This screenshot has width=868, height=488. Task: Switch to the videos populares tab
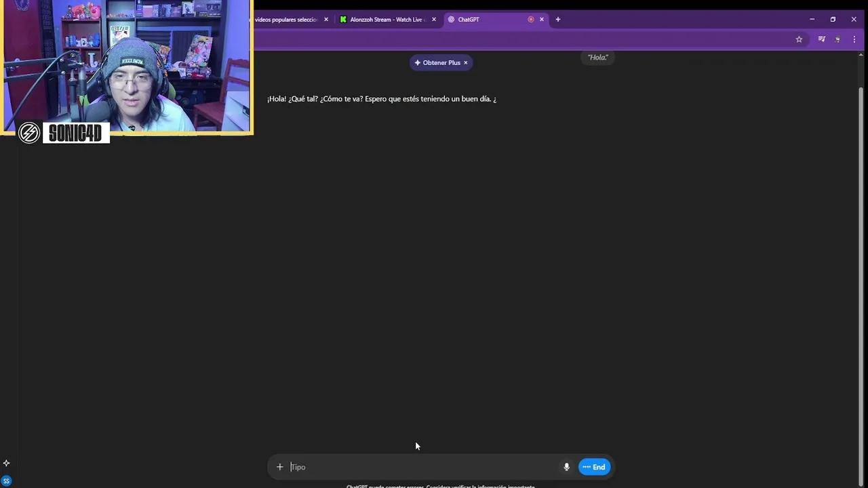click(x=285, y=20)
